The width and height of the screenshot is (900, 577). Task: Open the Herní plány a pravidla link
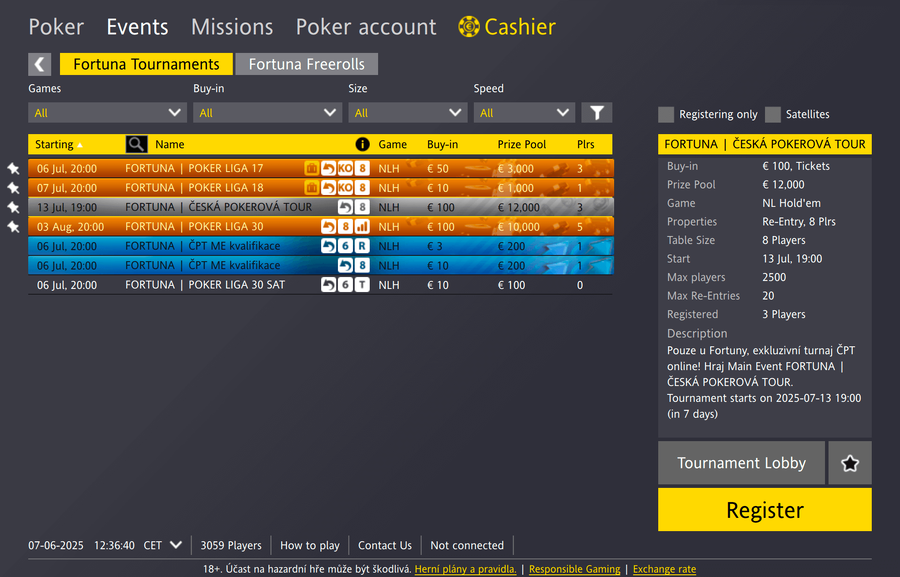point(465,569)
